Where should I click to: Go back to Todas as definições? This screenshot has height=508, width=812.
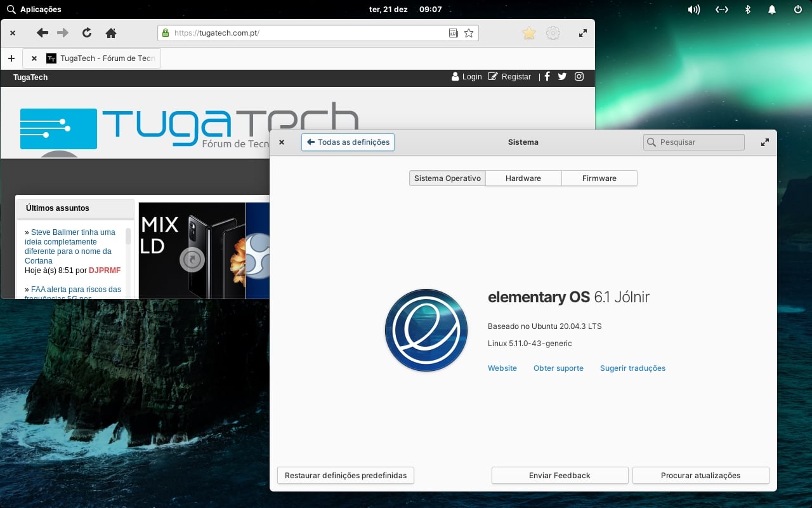pyautogui.click(x=348, y=142)
